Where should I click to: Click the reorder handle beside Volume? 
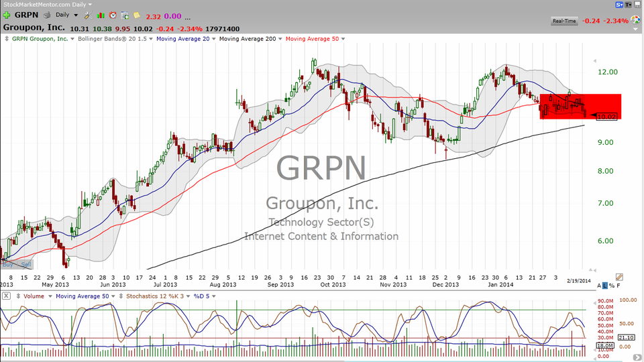pyautogui.click(x=17, y=296)
